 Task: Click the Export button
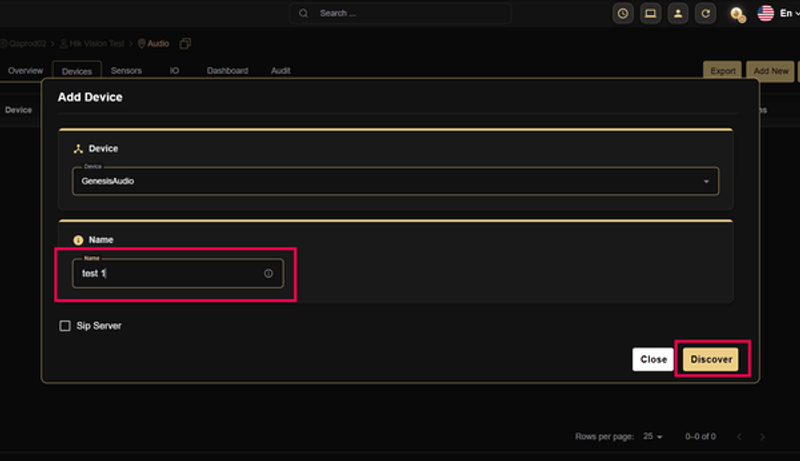tap(723, 71)
